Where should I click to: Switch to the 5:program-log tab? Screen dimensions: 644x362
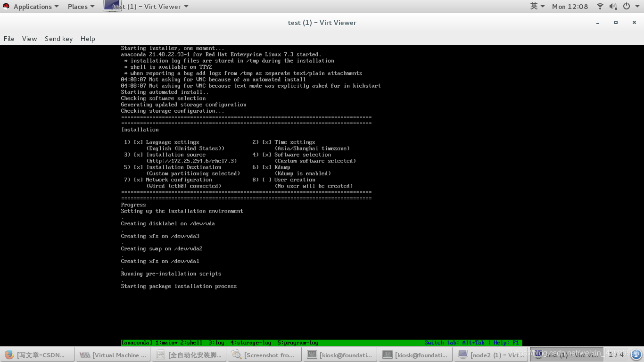pyautogui.click(x=298, y=343)
